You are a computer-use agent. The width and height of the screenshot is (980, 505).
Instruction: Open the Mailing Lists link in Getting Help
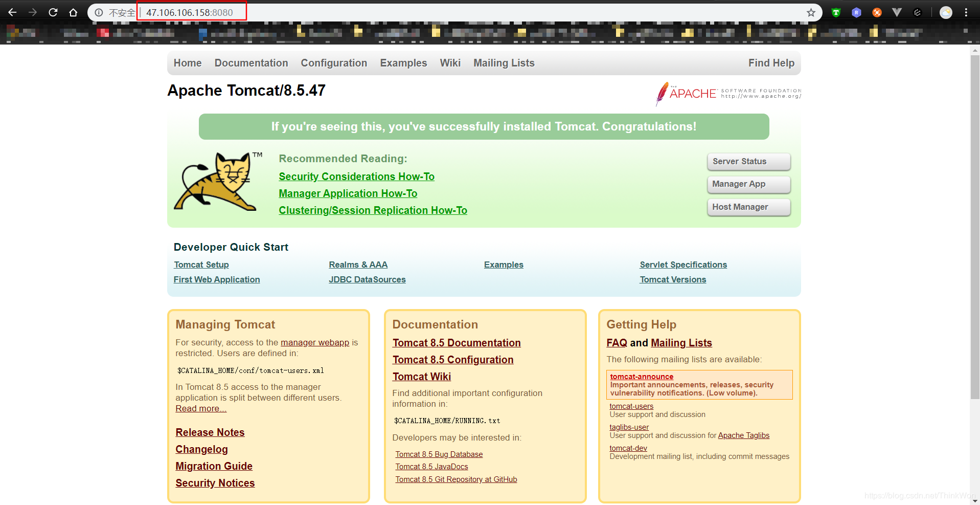pyautogui.click(x=681, y=343)
